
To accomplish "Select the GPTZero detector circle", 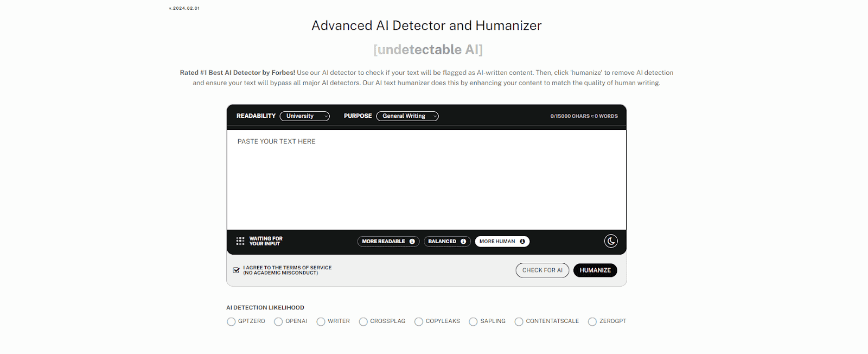I will tap(231, 321).
